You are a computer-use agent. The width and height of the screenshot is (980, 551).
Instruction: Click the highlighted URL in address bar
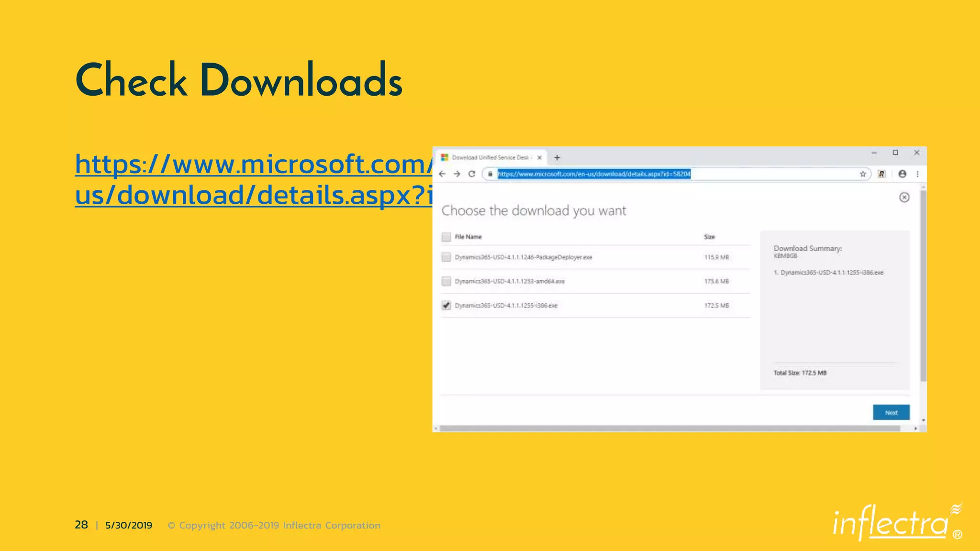(594, 174)
